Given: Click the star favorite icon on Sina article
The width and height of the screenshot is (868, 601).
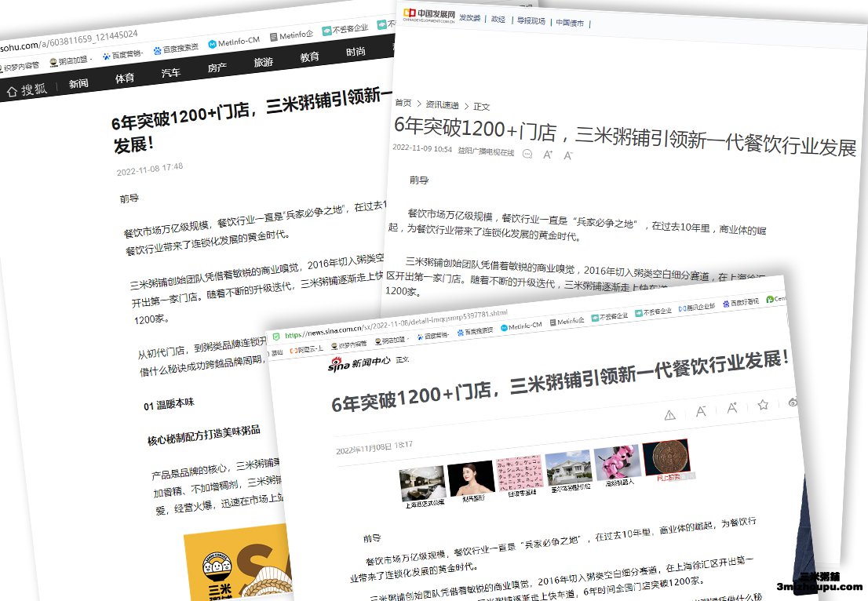Looking at the screenshot, I should click(763, 405).
